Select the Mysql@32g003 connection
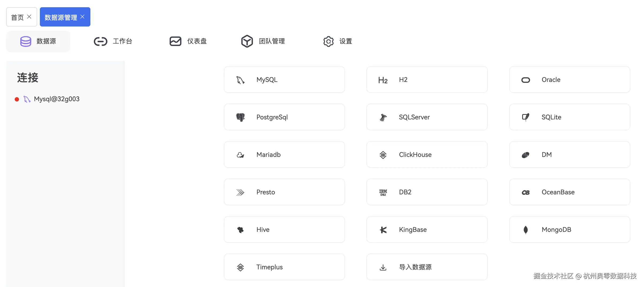Screen dimensions: 644x287 pos(56,99)
